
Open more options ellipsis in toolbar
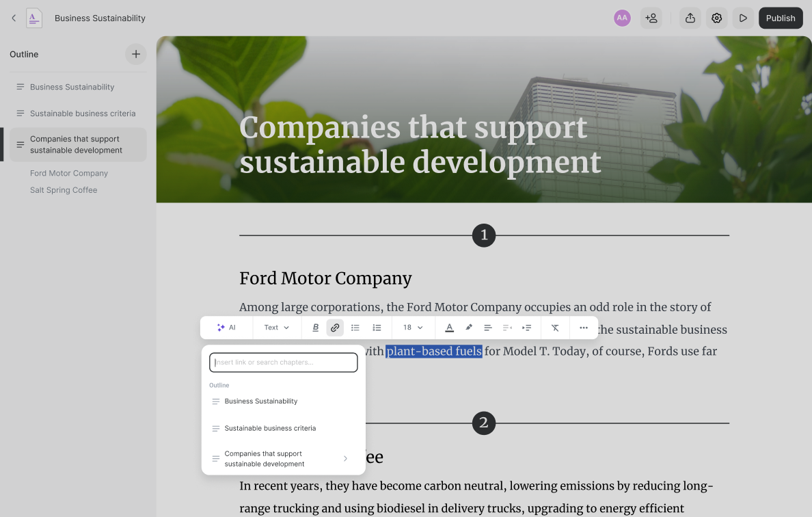point(584,328)
